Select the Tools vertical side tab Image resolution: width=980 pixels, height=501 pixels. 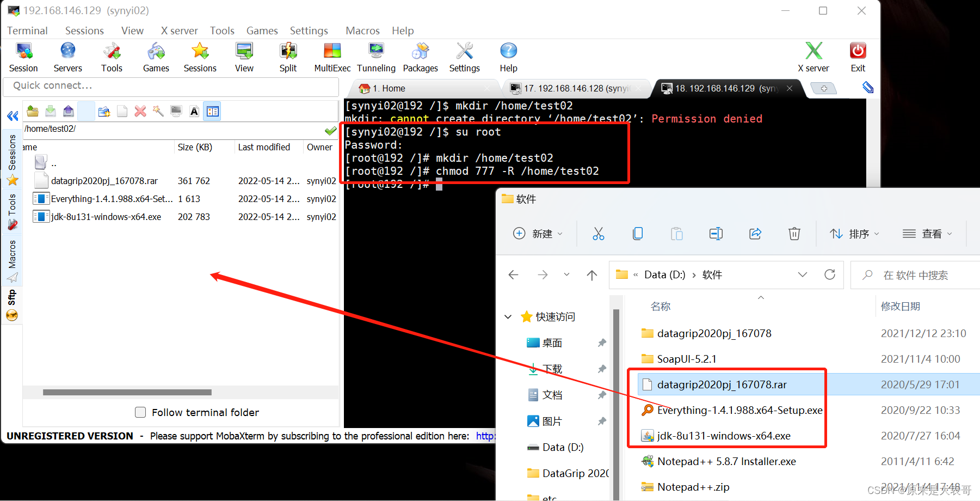pyautogui.click(x=12, y=211)
